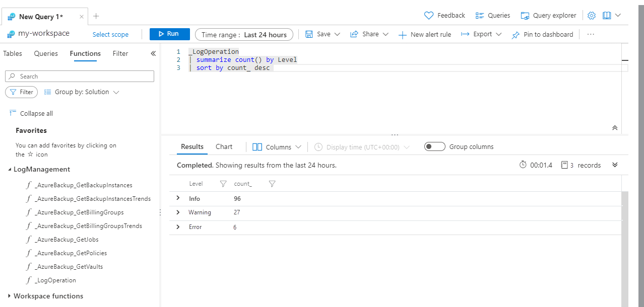Open the settings gear icon
This screenshot has height=307, width=644.
point(592,16)
